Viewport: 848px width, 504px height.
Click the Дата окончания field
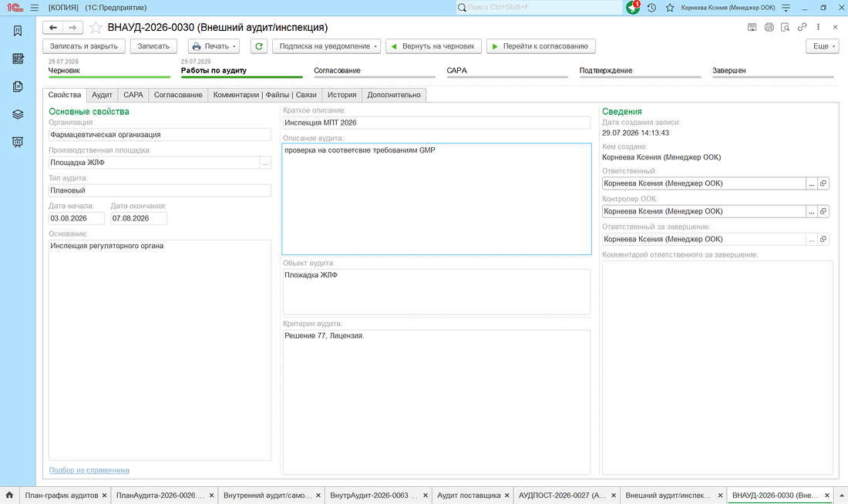point(139,218)
